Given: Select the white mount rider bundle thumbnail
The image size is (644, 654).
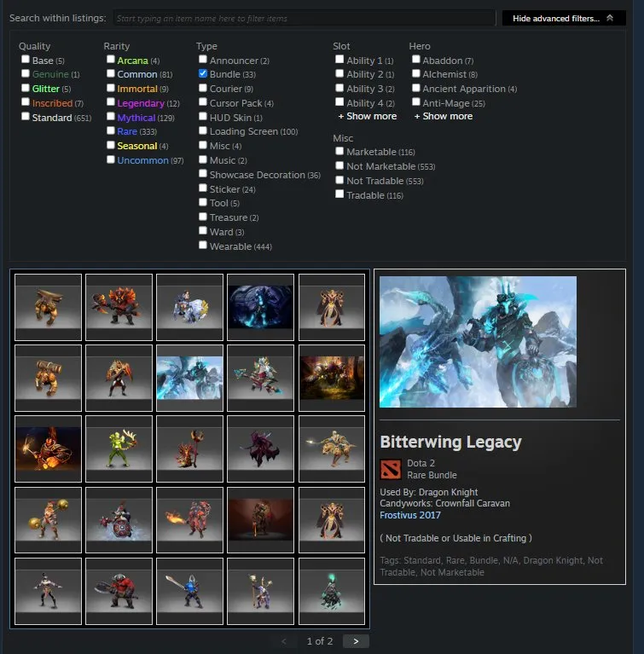Looking at the screenshot, I should click(x=190, y=308).
